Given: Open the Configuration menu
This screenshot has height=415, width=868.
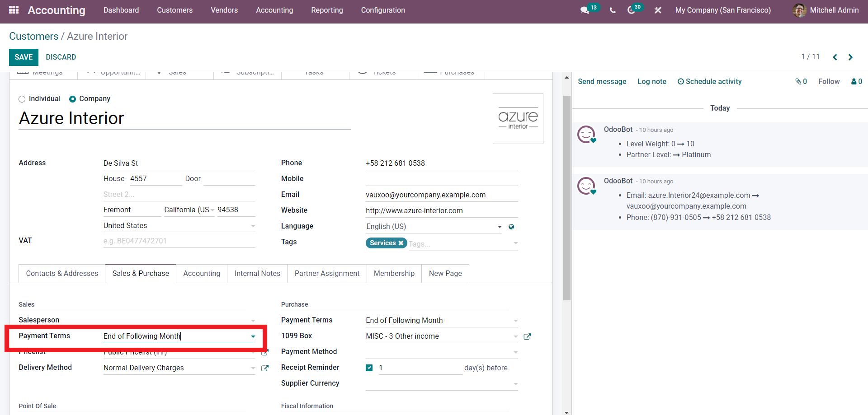Looking at the screenshot, I should (383, 10).
